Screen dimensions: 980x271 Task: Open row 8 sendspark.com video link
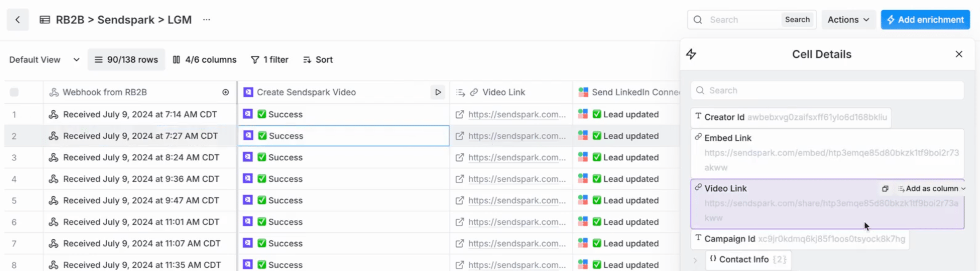(517, 265)
